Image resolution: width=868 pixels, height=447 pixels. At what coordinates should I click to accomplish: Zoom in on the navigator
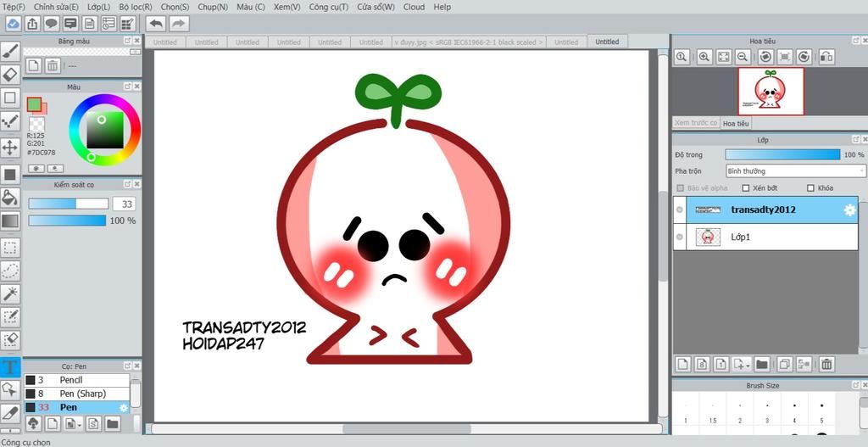point(704,57)
